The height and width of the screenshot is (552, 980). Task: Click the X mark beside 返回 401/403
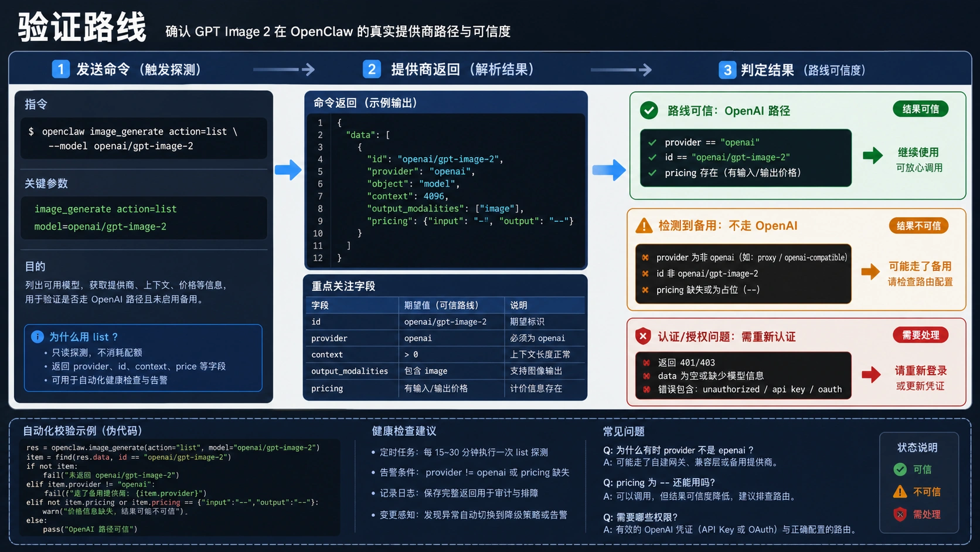click(646, 363)
